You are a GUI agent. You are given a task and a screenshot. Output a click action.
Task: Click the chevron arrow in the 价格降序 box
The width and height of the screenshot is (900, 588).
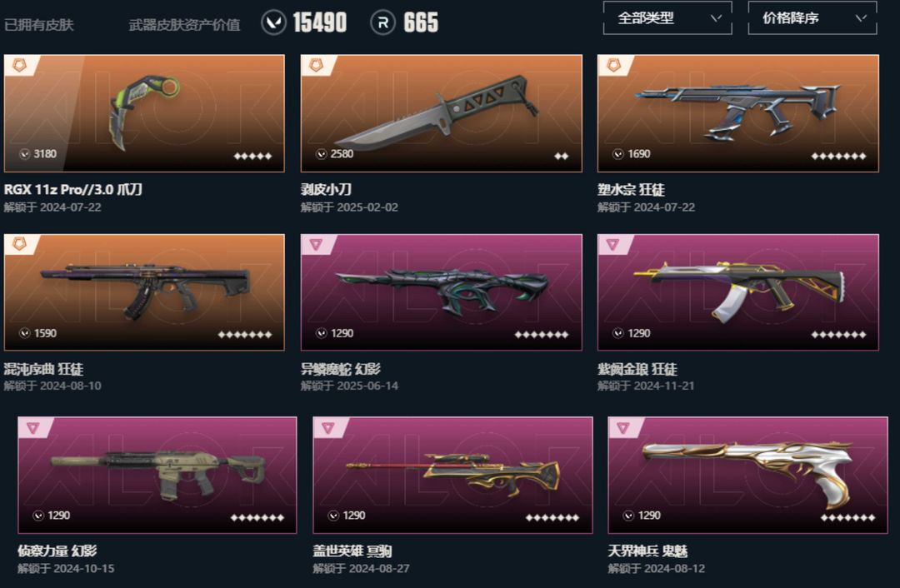[861, 17]
